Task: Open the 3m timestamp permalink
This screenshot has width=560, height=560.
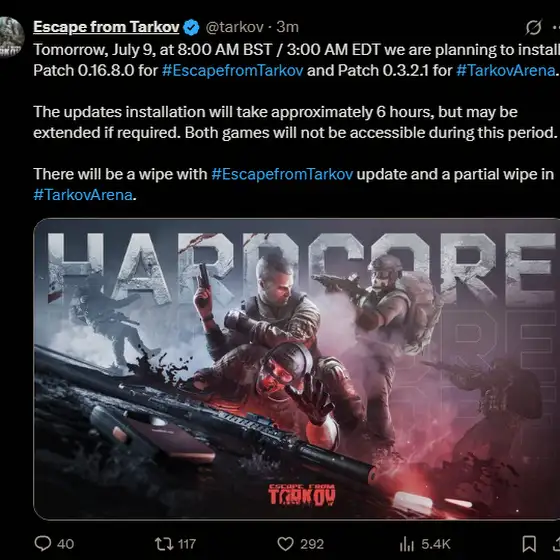Action: coord(288,27)
